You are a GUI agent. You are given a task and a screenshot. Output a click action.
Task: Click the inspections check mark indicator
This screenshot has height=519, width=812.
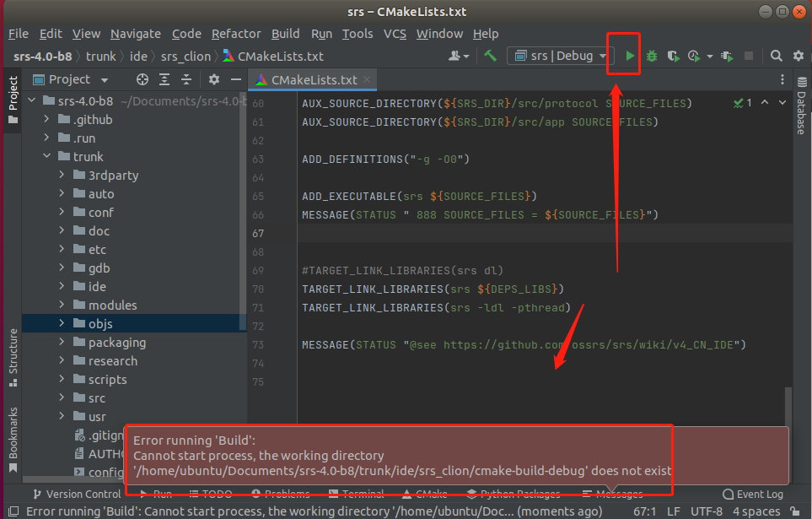tap(743, 103)
